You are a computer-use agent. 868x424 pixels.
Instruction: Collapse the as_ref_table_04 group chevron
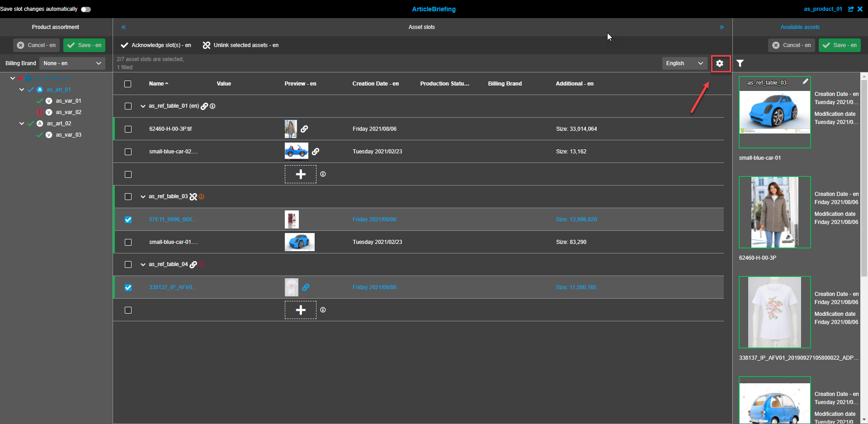143,264
